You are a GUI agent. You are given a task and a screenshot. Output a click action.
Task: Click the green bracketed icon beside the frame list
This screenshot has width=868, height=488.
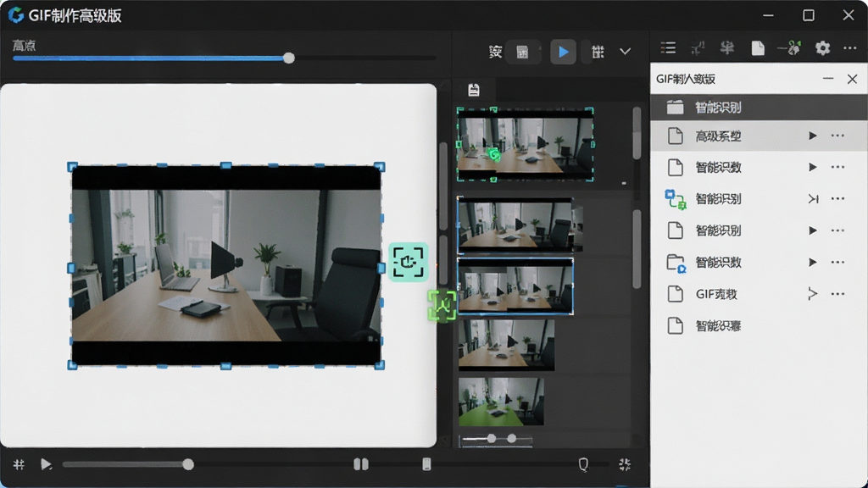[442, 305]
